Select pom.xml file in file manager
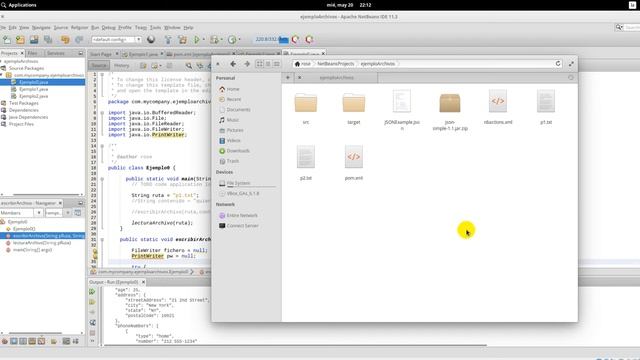The width and height of the screenshot is (640, 360). click(354, 163)
